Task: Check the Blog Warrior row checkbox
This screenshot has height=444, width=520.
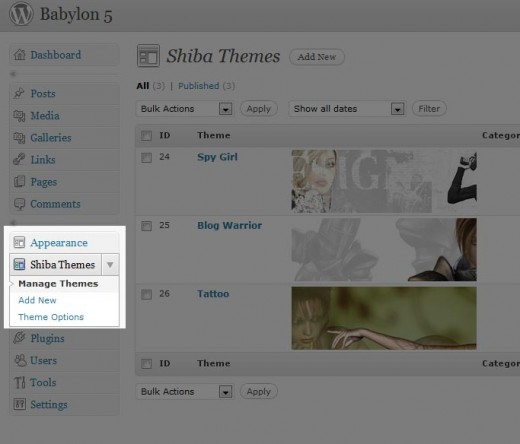Action: click(x=146, y=226)
